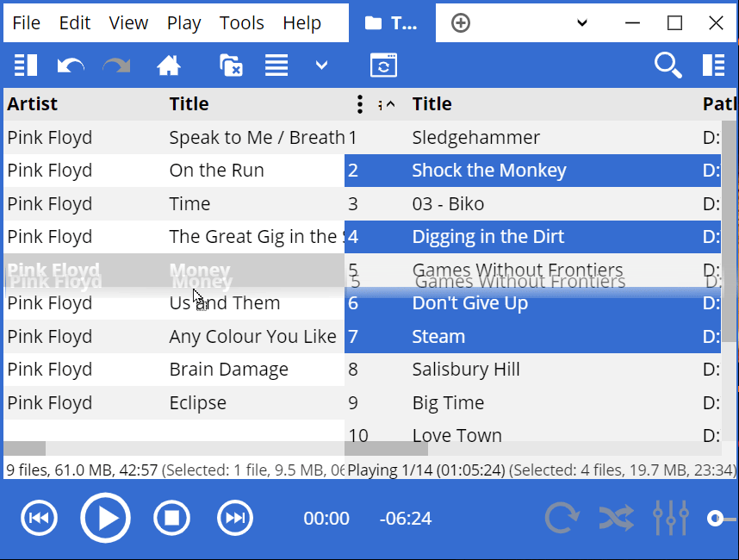Image resolution: width=739 pixels, height=560 pixels.
Task: Select the Salisbury Hill track
Action: click(466, 370)
